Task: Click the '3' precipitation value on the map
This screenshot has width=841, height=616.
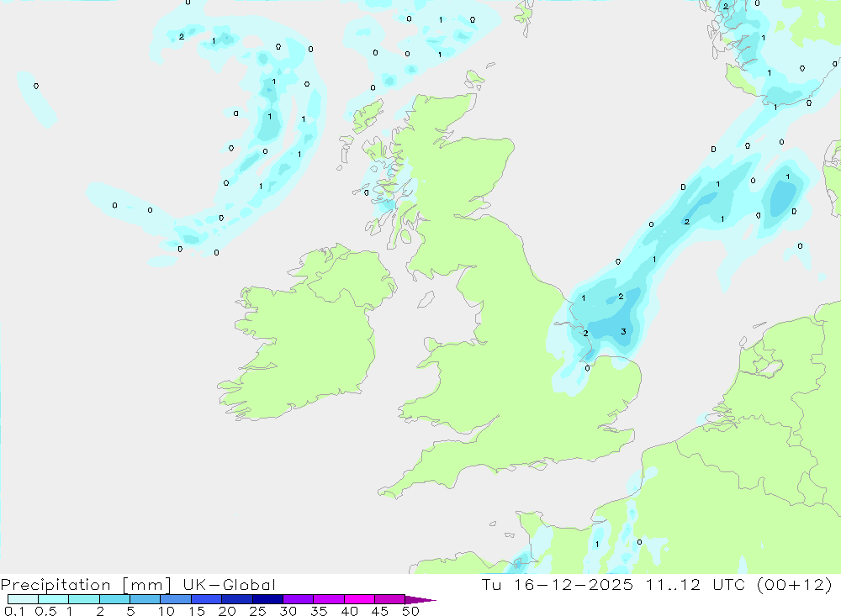Action: pos(623,332)
